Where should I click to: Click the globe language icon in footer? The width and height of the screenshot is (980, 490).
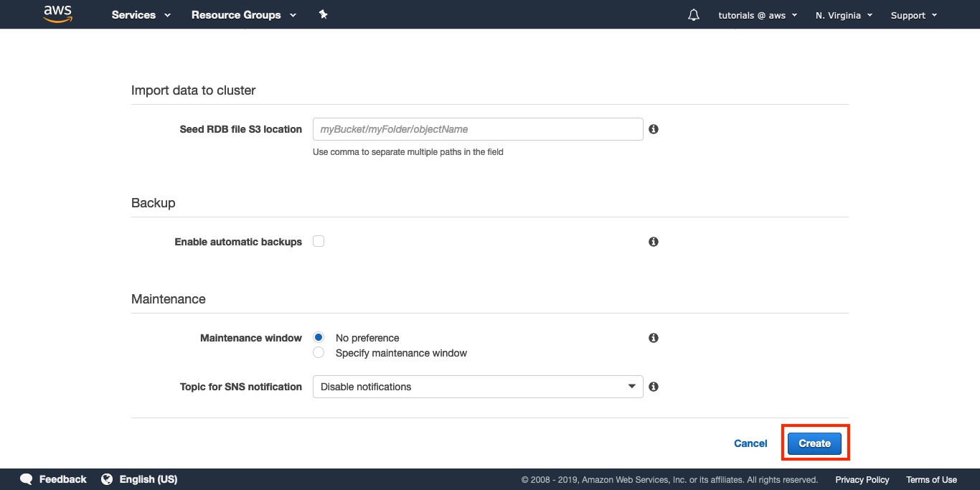[107, 479]
